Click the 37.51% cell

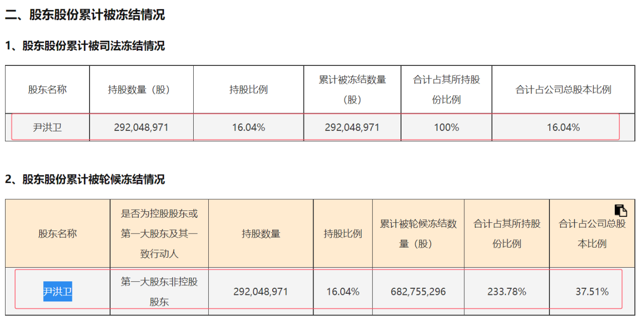pos(592,291)
